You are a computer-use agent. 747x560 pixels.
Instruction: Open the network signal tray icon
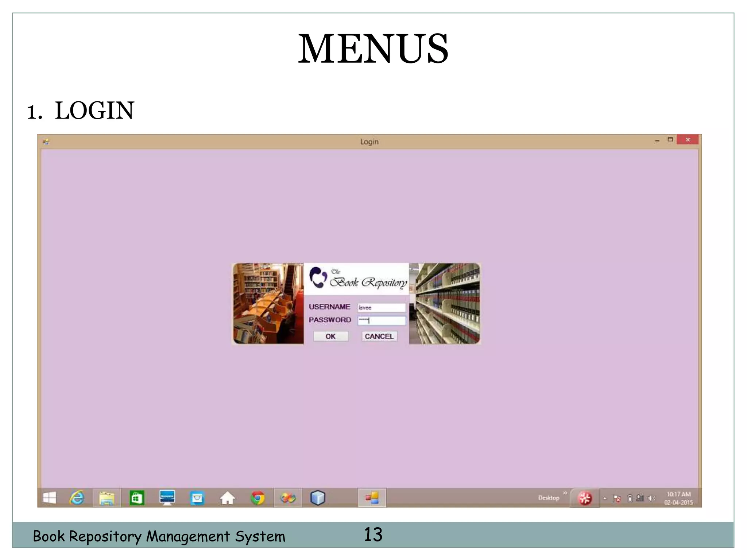tap(640, 498)
